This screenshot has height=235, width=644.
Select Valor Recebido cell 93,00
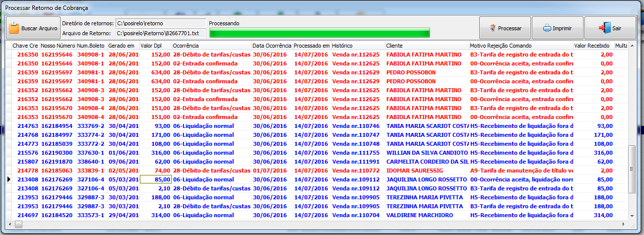(593, 126)
